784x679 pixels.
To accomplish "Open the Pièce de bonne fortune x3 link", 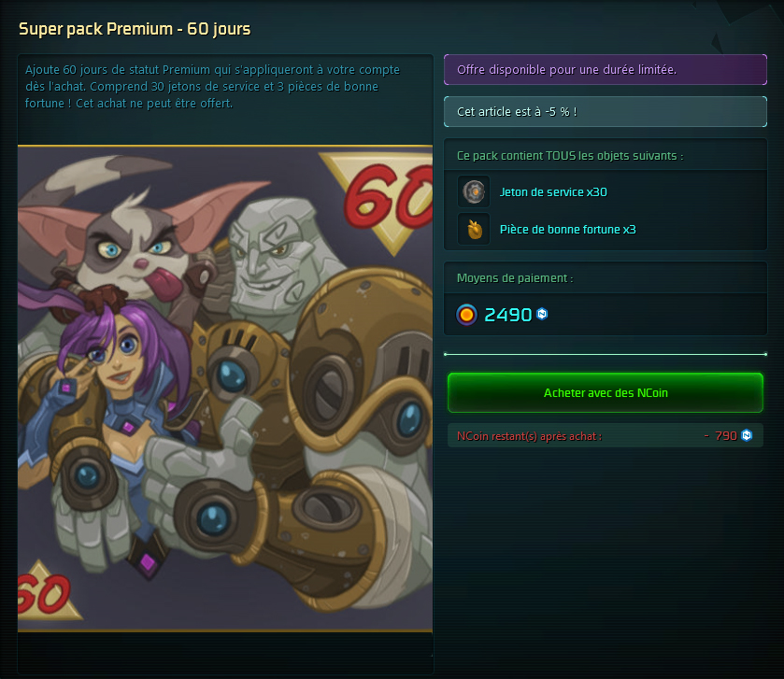I will (567, 230).
